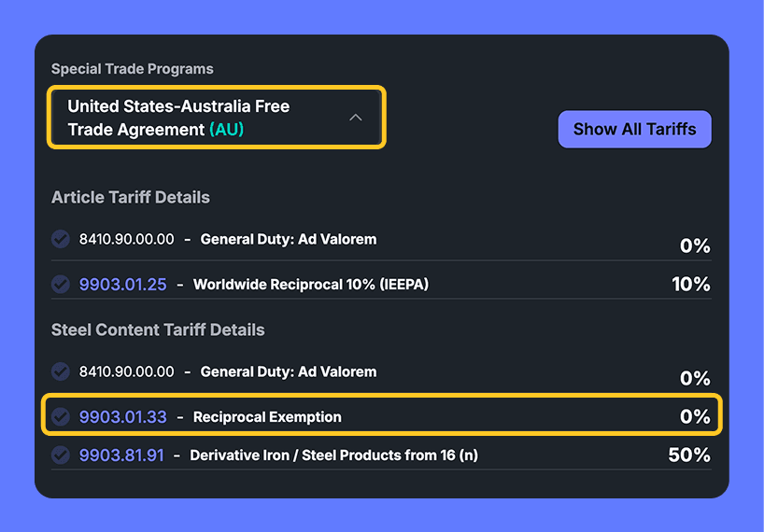
Task: Click the 50% rate for Derivative Steel
Action: [689, 455]
